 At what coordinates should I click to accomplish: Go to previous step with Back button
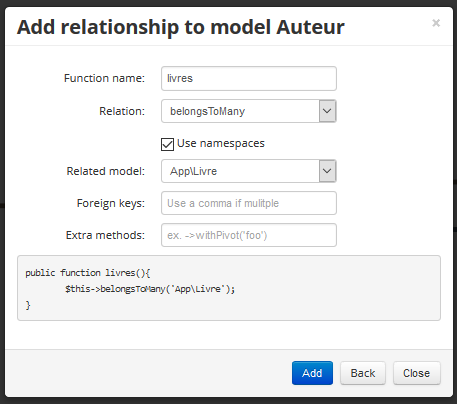[363, 373]
